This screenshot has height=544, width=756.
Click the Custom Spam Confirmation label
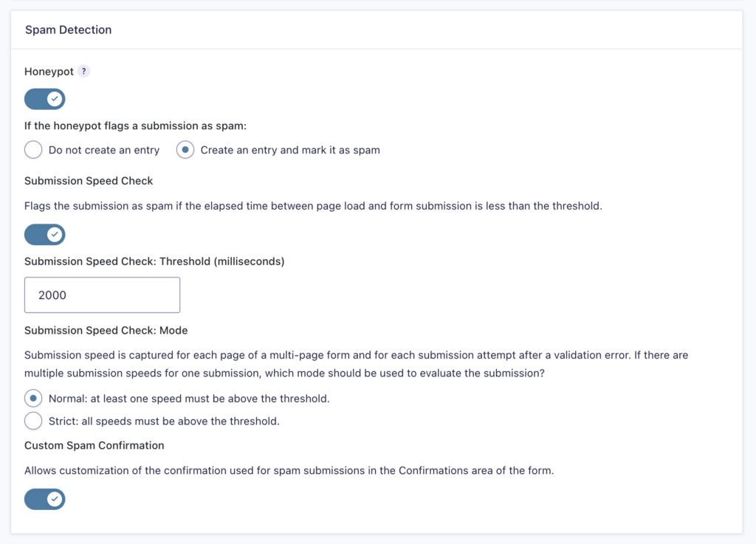pyautogui.click(x=94, y=445)
